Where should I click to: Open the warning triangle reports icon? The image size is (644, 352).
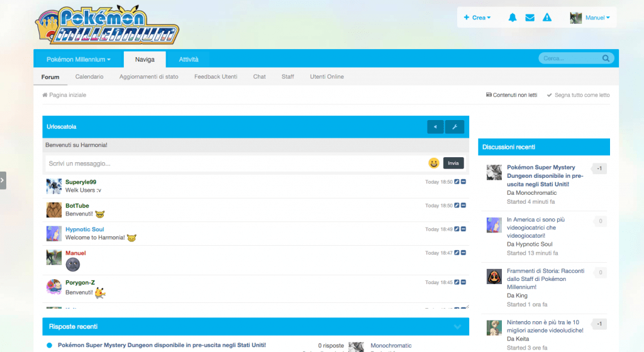pyautogui.click(x=547, y=17)
